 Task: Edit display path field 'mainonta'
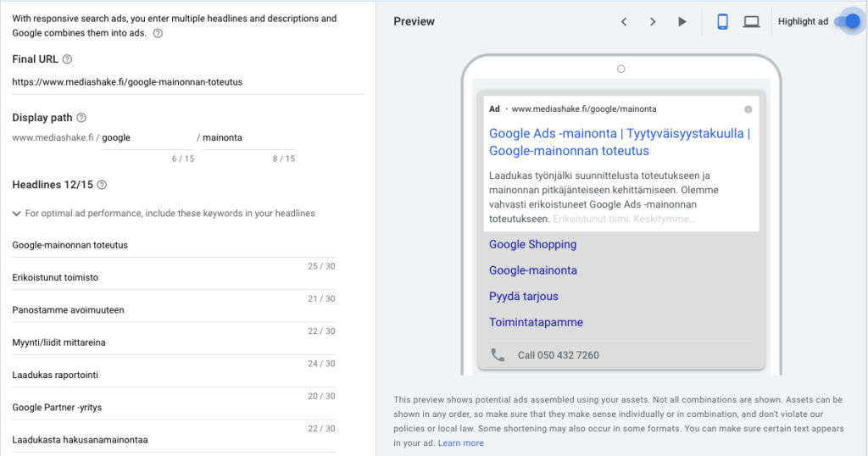(x=248, y=138)
